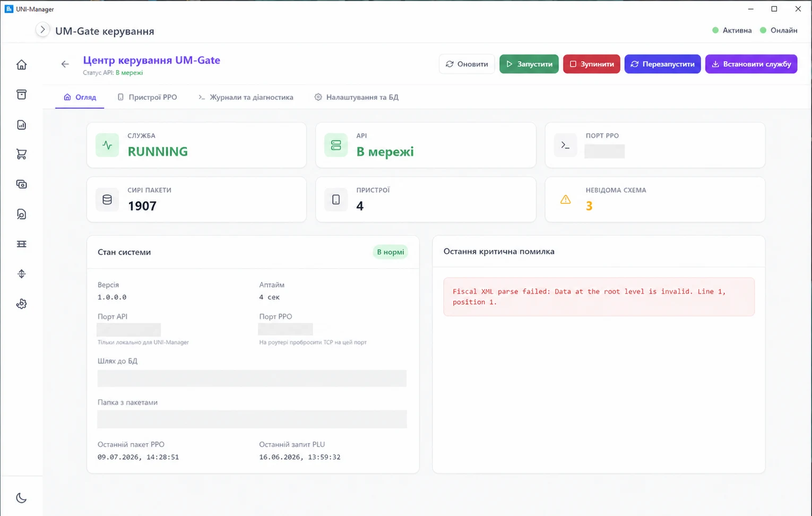Open the camera layers sidebar icon
812x516 pixels.
[21, 184]
